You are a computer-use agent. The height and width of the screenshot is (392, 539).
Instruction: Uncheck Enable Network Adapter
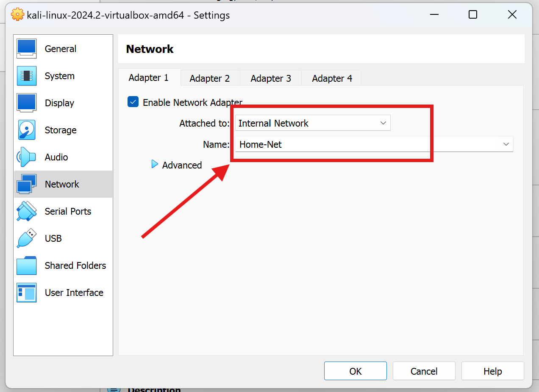tap(133, 102)
